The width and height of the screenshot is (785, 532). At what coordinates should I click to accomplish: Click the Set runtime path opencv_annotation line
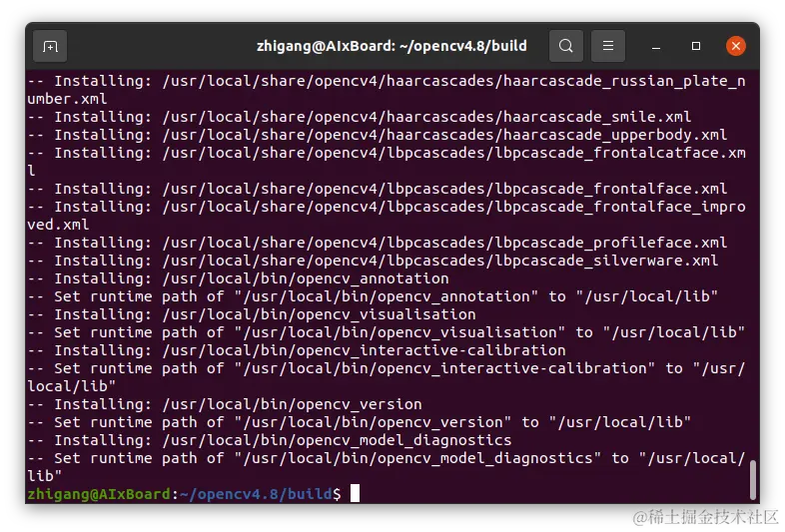tap(373, 296)
